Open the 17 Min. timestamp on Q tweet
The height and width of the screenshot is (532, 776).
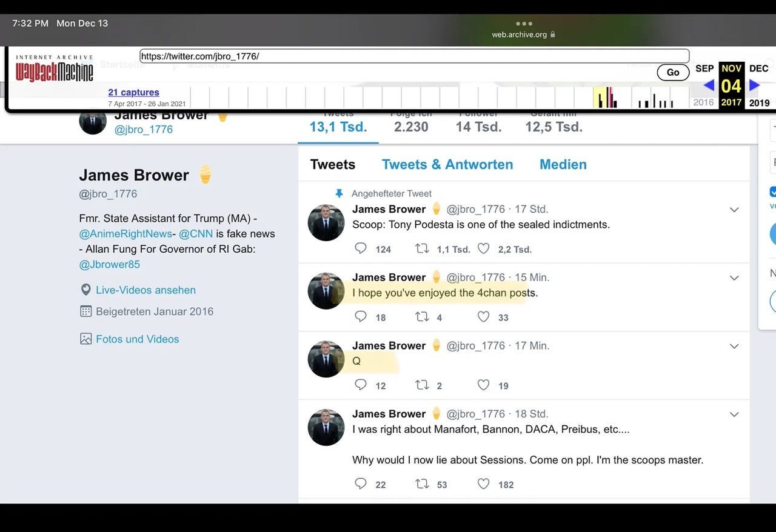[532, 345]
